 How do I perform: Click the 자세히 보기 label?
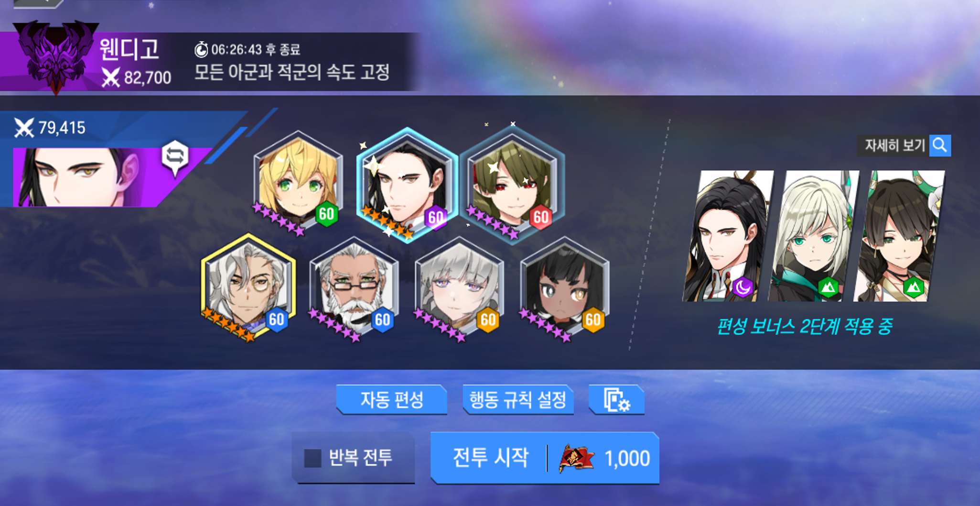[x=894, y=145]
